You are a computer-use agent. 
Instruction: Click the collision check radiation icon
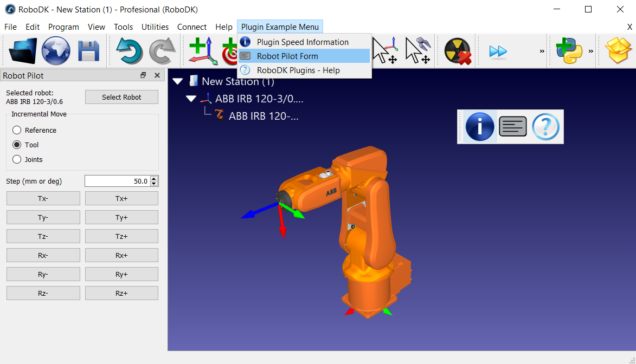coord(457,51)
